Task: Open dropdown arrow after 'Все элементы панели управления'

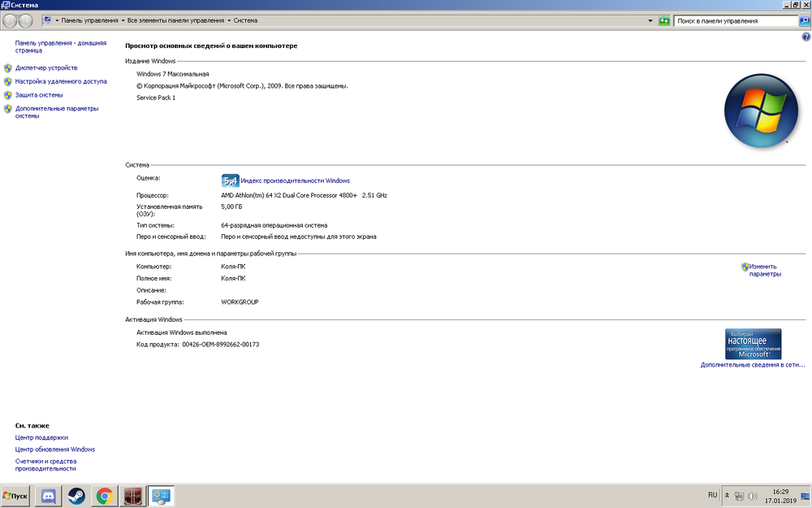Action: pos(229,20)
